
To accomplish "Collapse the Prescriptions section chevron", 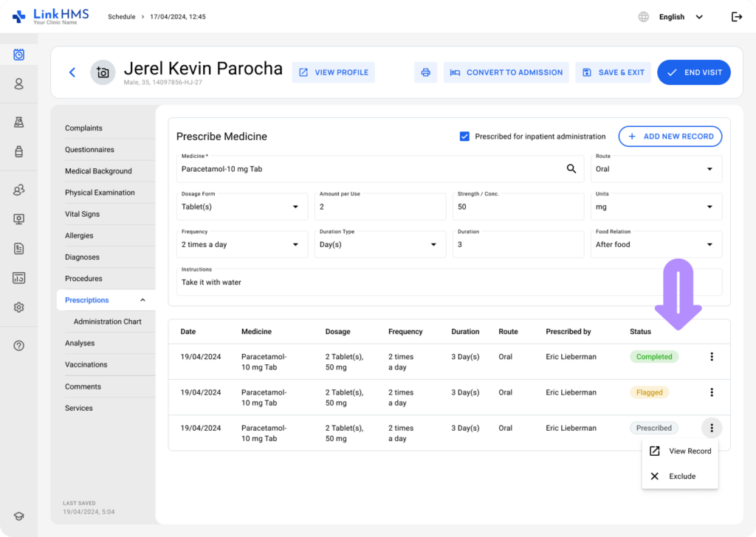I will (142, 300).
